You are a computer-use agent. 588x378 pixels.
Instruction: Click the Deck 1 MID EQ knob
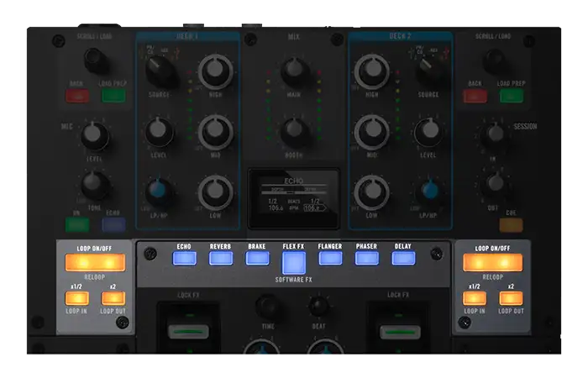coord(215,132)
